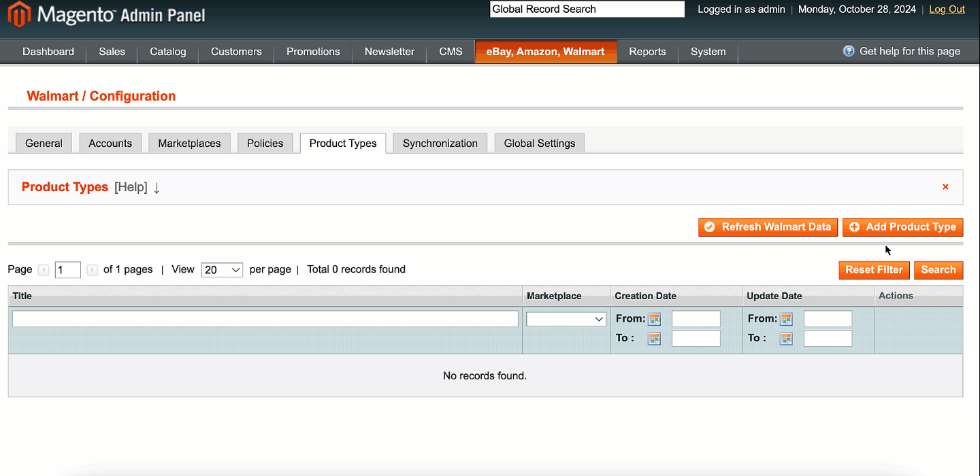The image size is (980, 476).
Task: Click Refresh Walmart Data button
Action: [x=768, y=227]
